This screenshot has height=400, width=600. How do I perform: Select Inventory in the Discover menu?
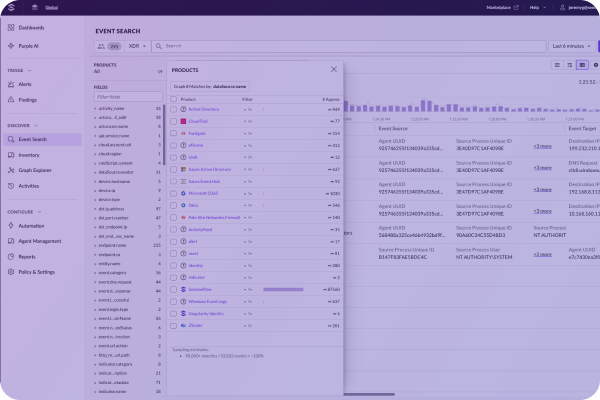[x=28, y=155]
